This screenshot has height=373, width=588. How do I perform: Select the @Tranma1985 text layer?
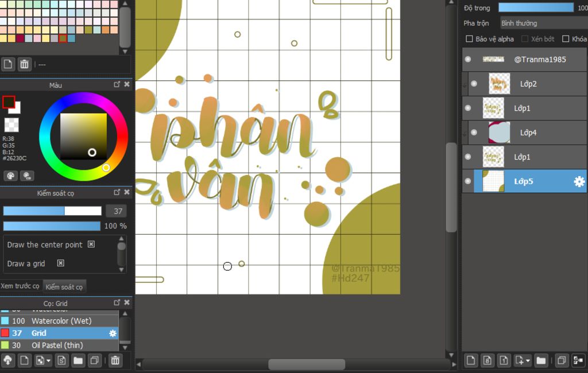tap(525, 59)
